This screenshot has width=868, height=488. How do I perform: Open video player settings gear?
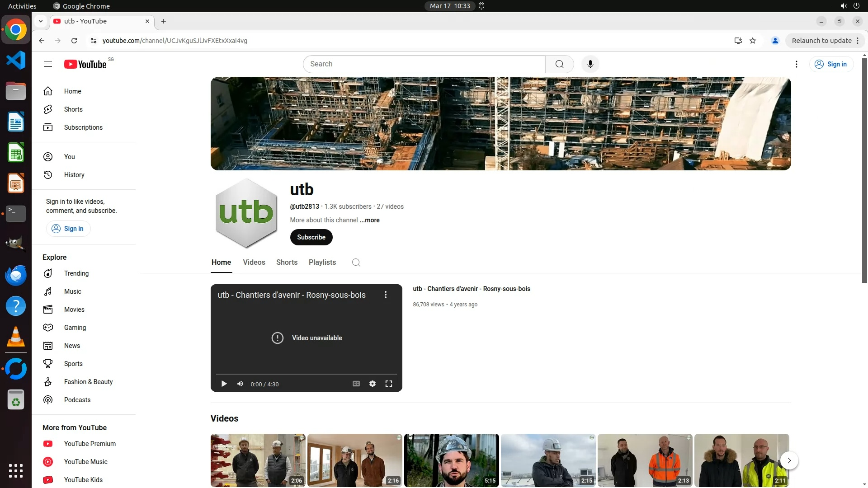point(372,384)
